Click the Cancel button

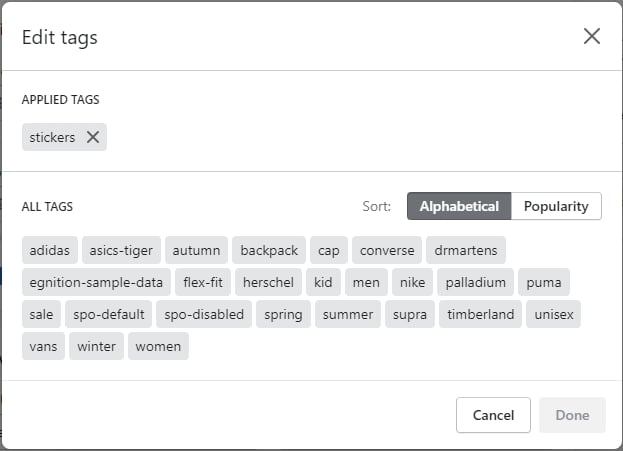[x=493, y=415]
